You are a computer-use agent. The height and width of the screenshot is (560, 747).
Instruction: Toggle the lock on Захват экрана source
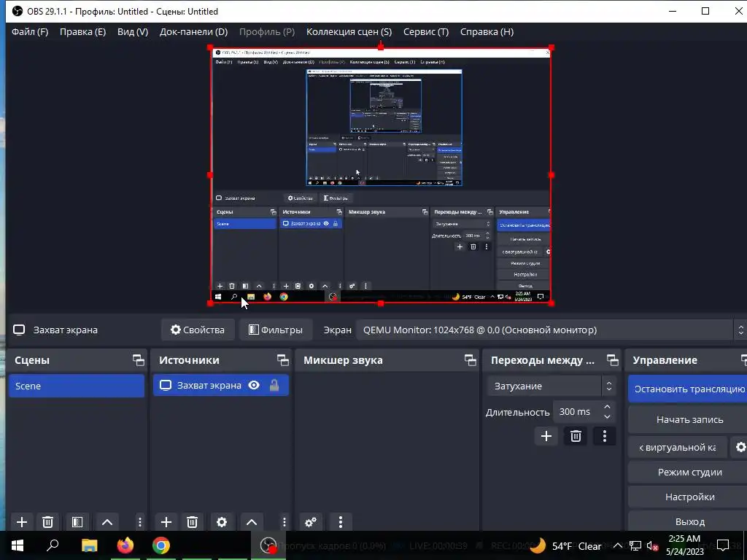click(274, 385)
